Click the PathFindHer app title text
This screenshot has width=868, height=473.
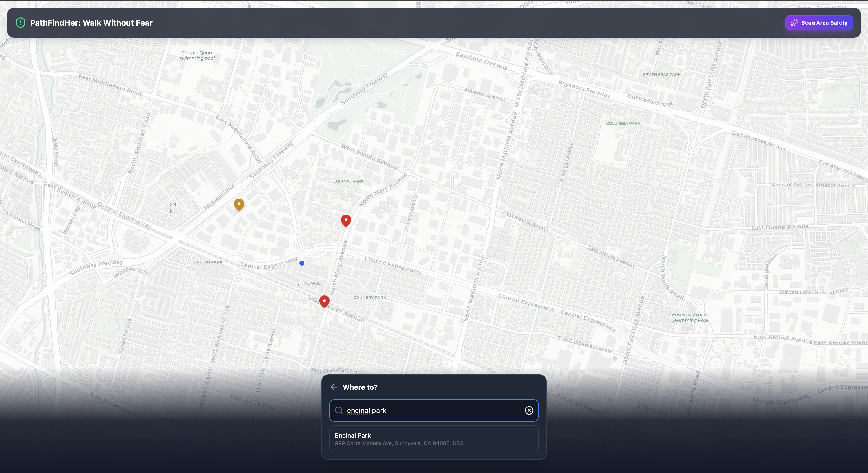91,23
